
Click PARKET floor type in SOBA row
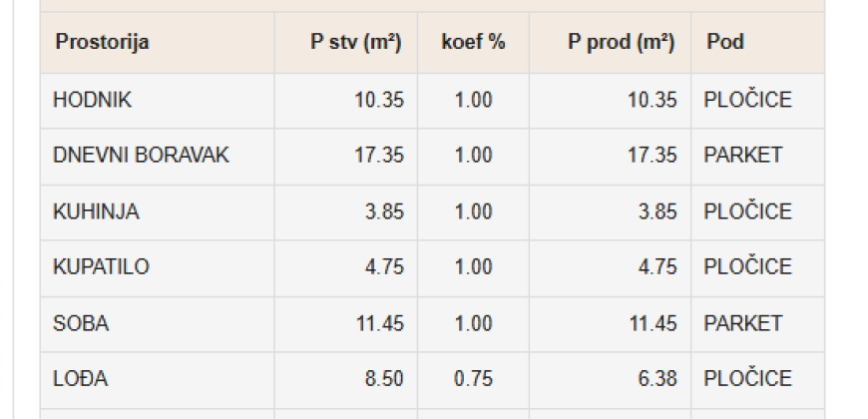coord(742,323)
